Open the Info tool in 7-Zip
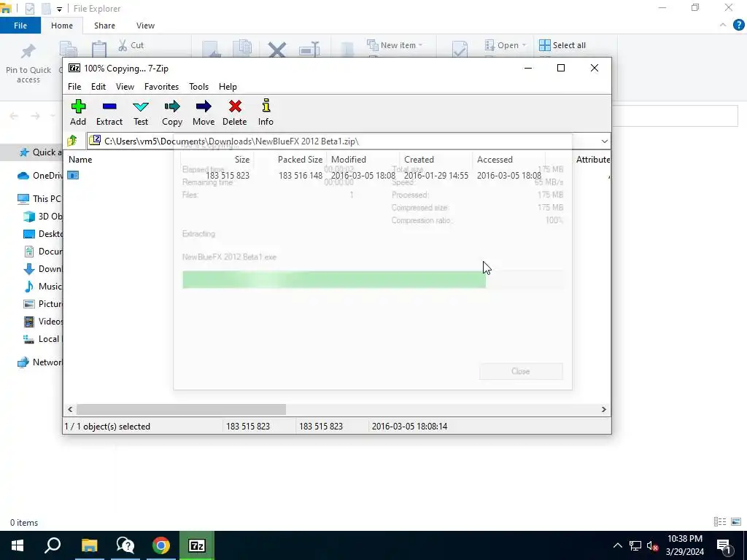 (266, 113)
